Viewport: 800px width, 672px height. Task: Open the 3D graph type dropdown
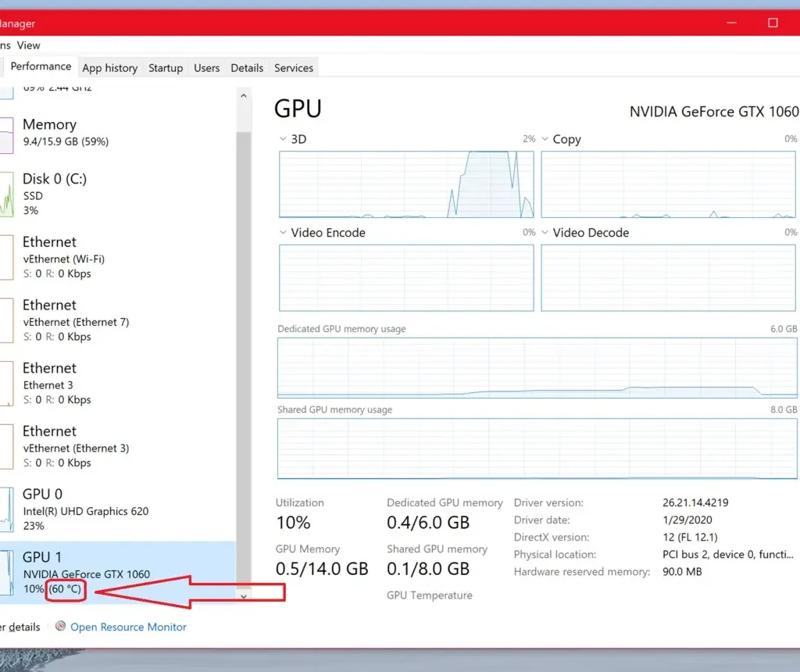point(282,138)
